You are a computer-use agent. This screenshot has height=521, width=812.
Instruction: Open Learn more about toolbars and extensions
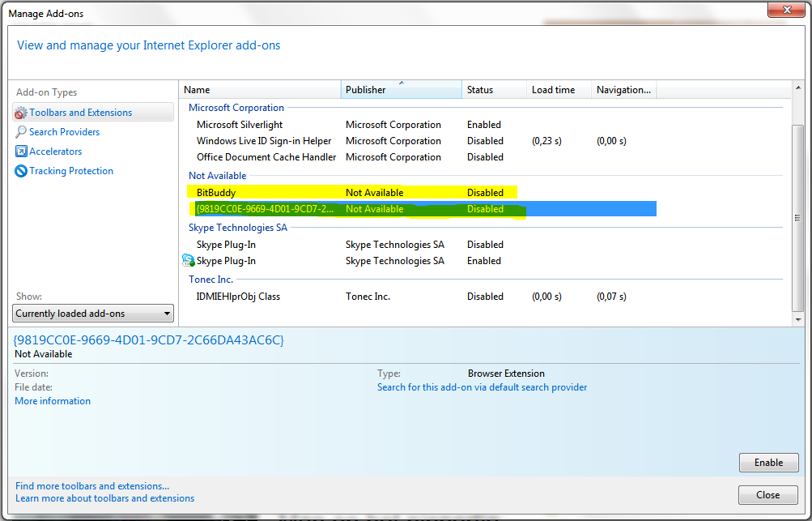tap(104, 498)
